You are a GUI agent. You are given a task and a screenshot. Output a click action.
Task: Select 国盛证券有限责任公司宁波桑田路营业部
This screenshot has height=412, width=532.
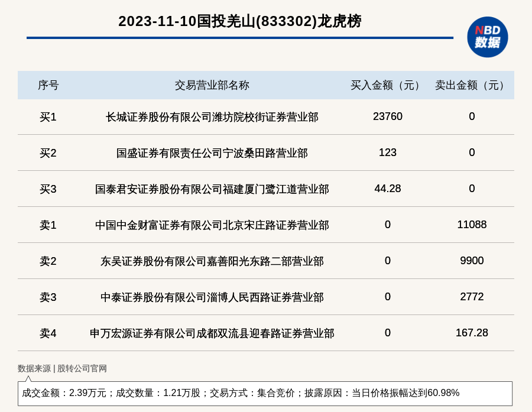(x=212, y=153)
